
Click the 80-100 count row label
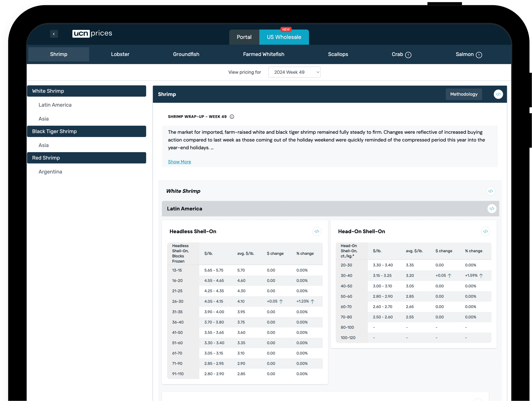click(x=347, y=328)
